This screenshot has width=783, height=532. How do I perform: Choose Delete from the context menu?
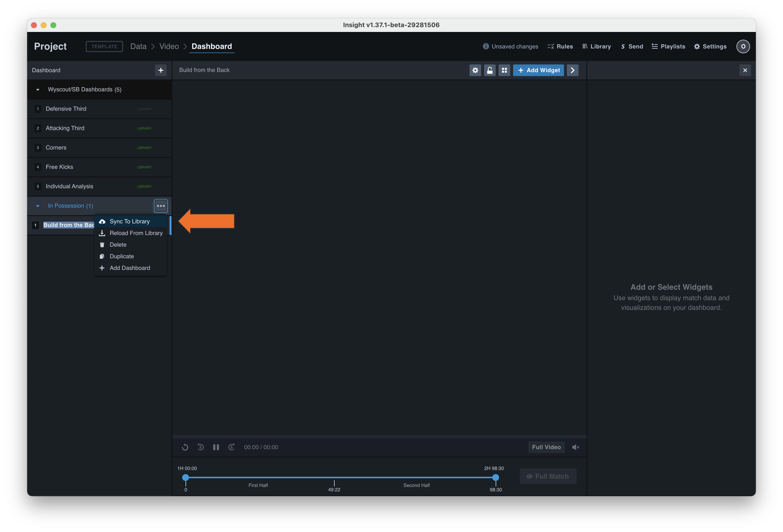coord(130,245)
